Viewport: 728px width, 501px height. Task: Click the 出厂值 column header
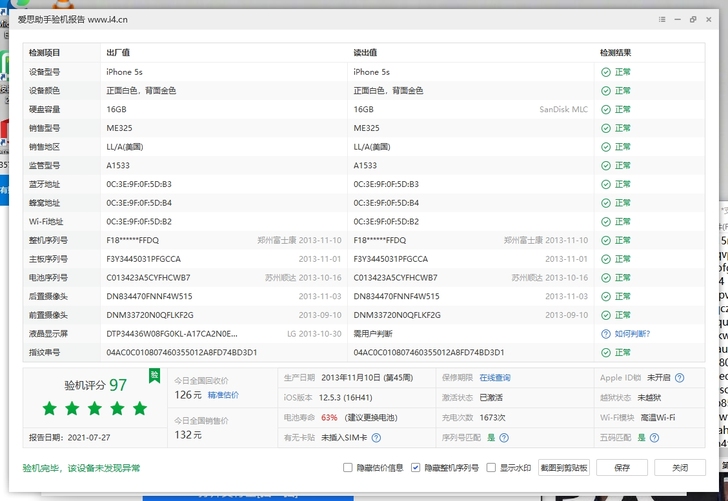point(118,52)
